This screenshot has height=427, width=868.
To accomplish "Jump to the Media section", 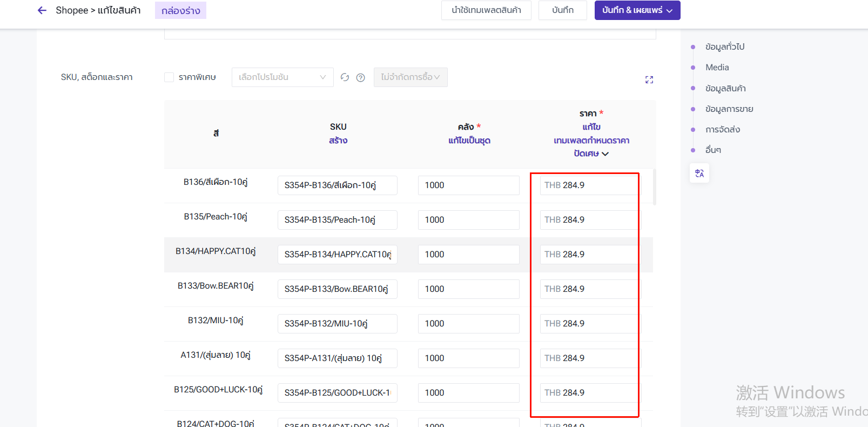I will click(717, 68).
